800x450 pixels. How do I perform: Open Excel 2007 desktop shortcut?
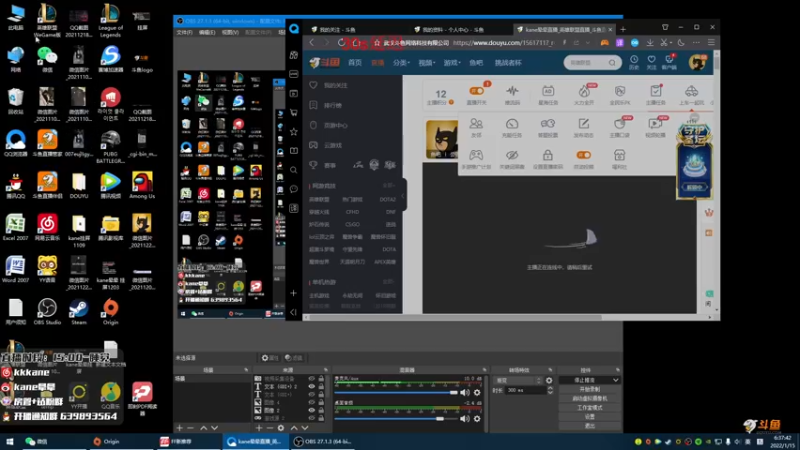click(x=15, y=227)
